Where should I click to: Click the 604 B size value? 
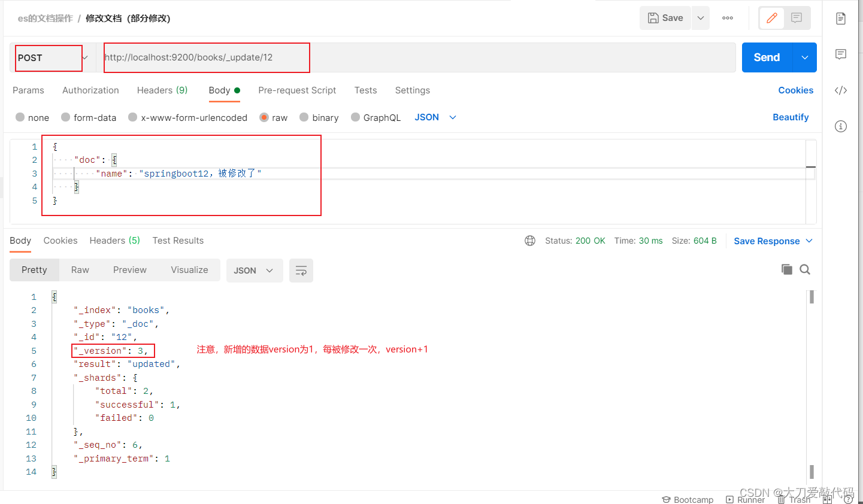[x=705, y=241]
